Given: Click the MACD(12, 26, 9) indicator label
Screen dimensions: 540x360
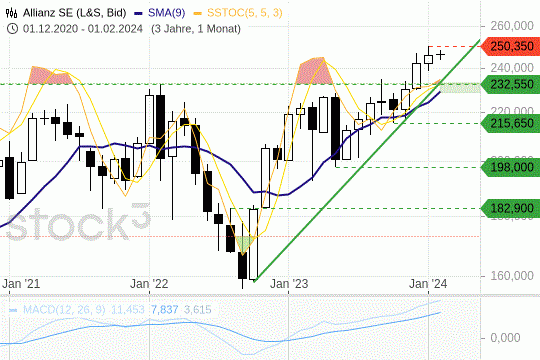Looking at the screenshot, I should 64,309.
